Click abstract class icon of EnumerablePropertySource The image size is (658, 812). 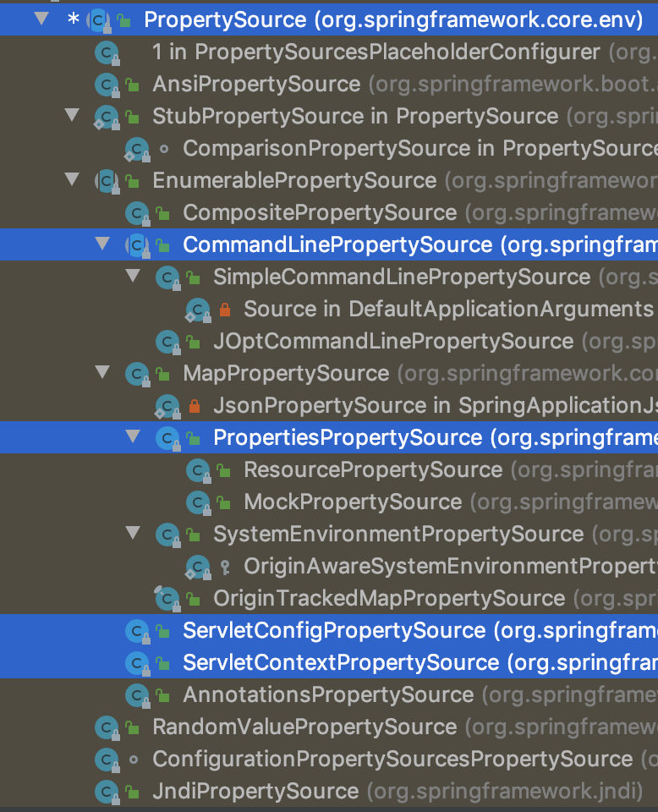point(107,181)
